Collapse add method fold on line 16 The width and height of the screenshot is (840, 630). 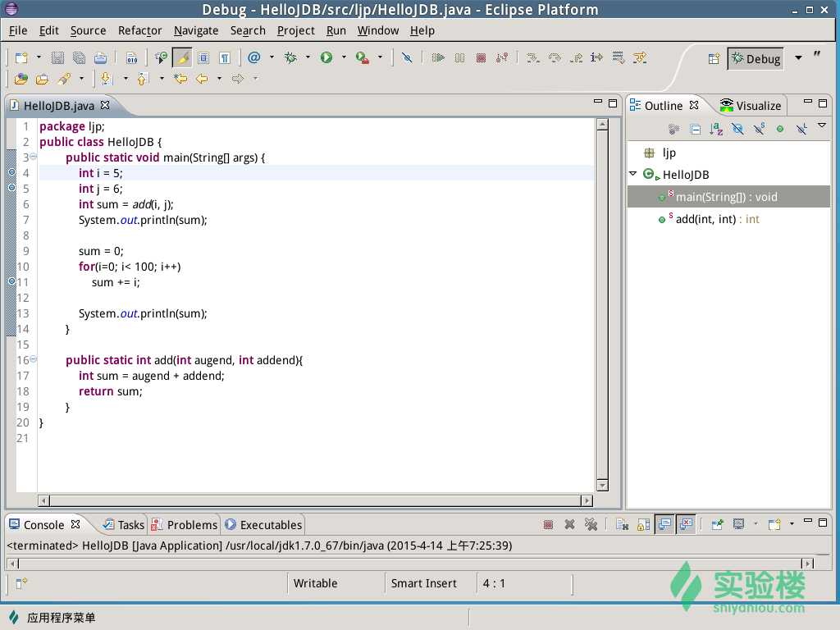point(33,359)
